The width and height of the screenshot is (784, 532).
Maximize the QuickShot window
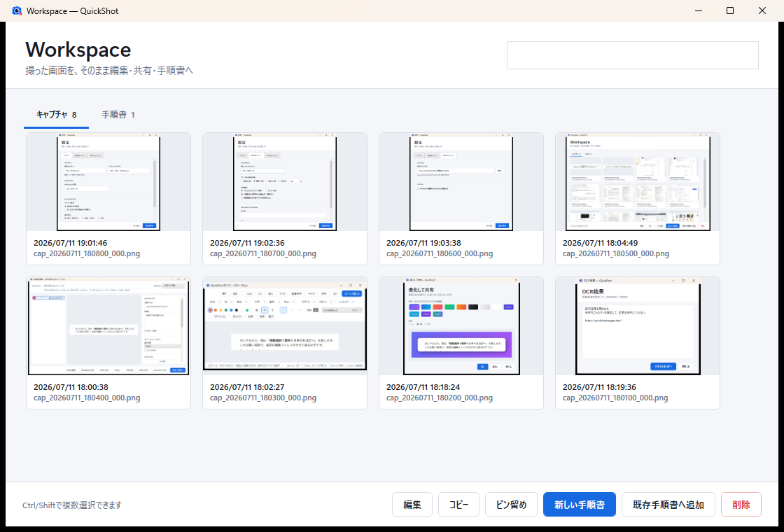click(730, 10)
